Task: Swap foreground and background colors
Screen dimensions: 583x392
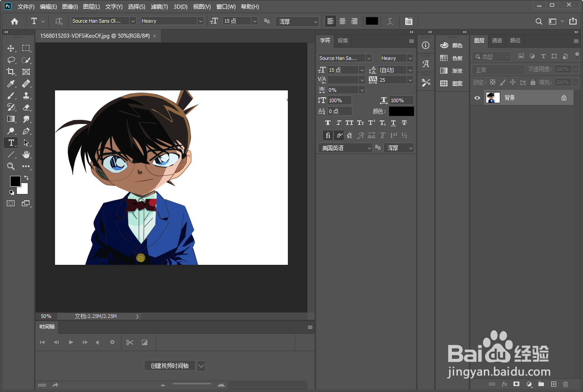Action: click(x=26, y=178)
